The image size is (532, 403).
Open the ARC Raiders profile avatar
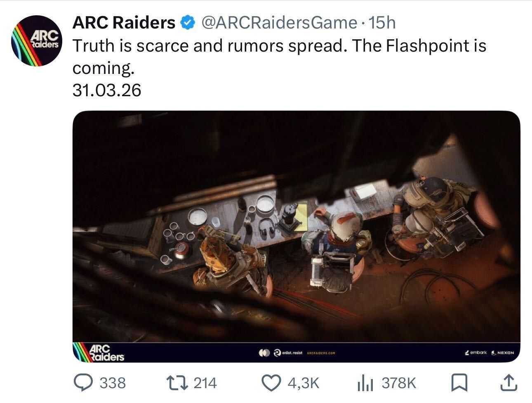click(37, 41)
